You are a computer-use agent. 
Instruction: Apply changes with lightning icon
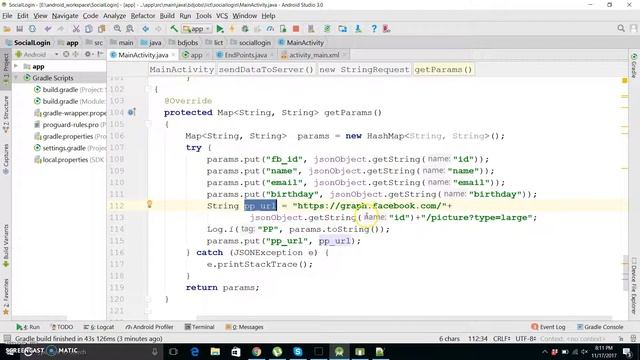(x=232, y=29)
